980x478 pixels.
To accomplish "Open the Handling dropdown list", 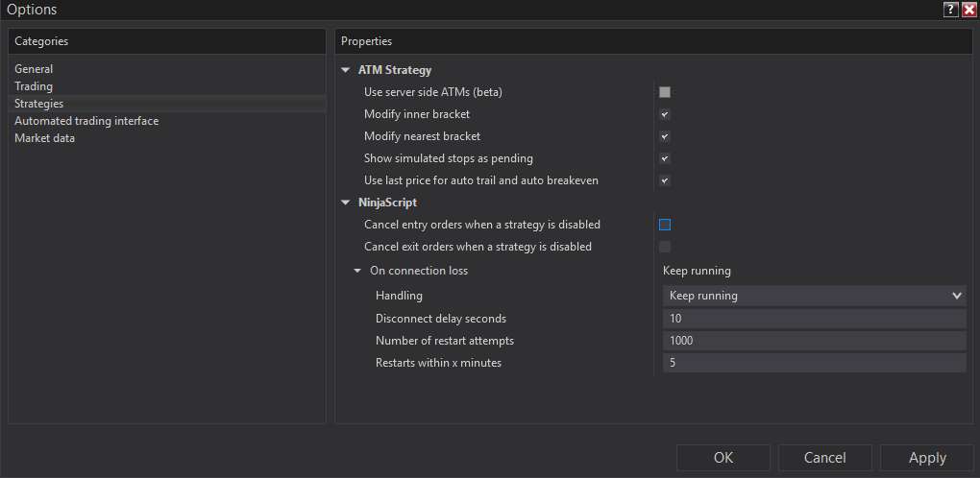I will click(x=814, y=296).
